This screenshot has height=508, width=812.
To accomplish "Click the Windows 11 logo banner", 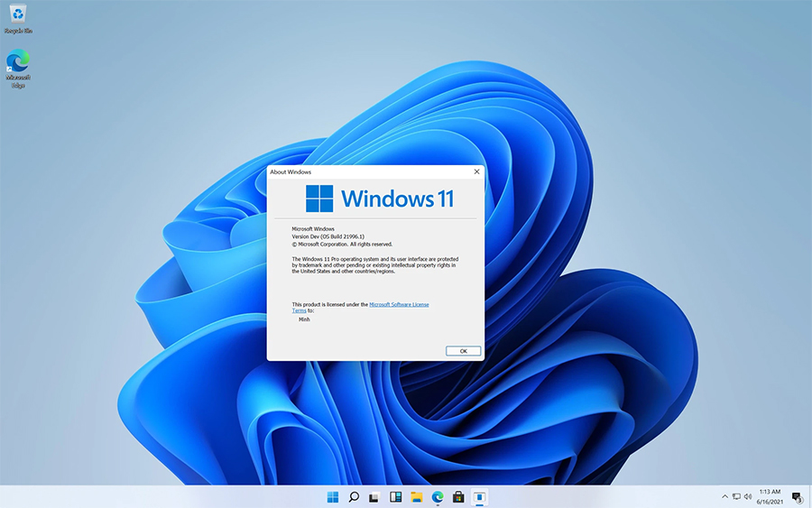I will pyautogui.click(x=379, y=199).
